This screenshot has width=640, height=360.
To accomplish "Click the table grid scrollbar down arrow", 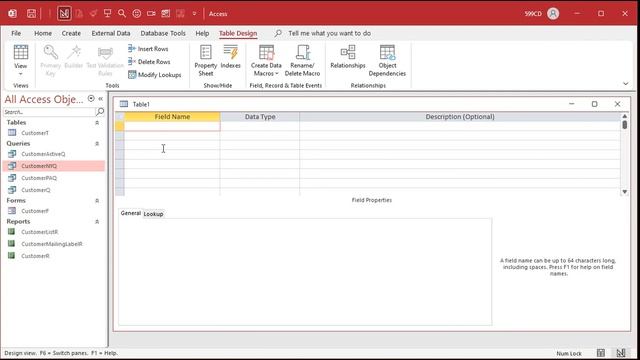I will pos(624,192).
